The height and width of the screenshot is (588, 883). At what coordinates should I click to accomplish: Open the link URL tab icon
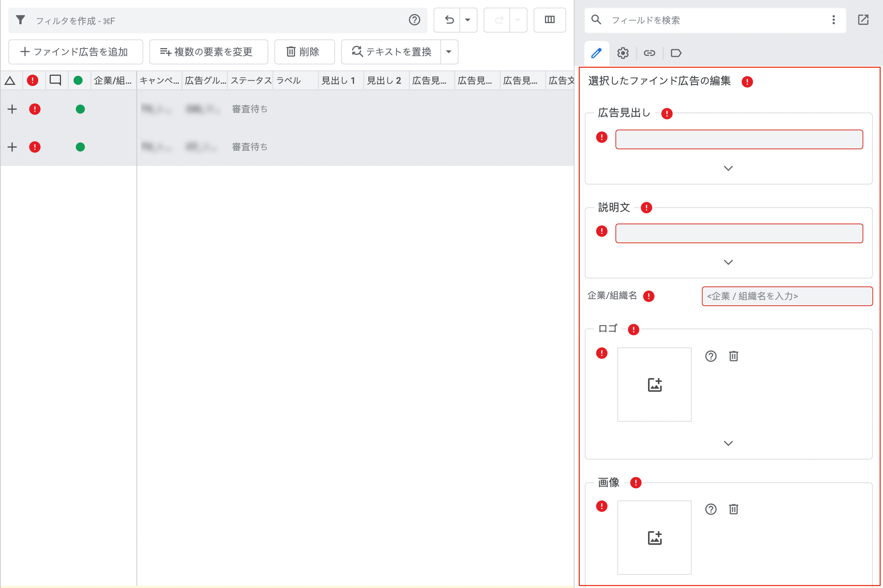649,53
